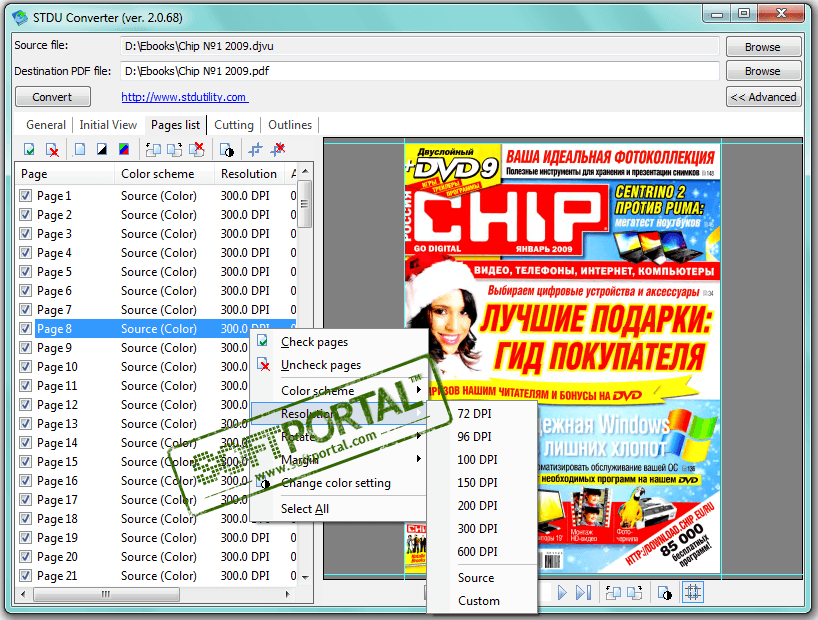Open the Cutting tab
This screenshot has height=620, width=818.
pos(234,125)
